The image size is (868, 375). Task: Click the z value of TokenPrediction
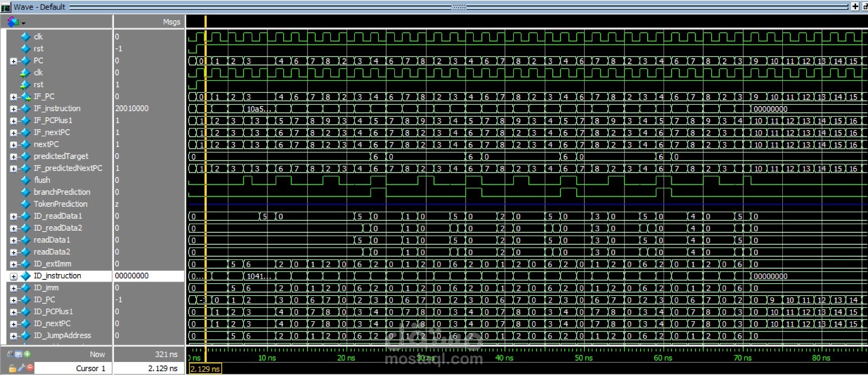117,204
